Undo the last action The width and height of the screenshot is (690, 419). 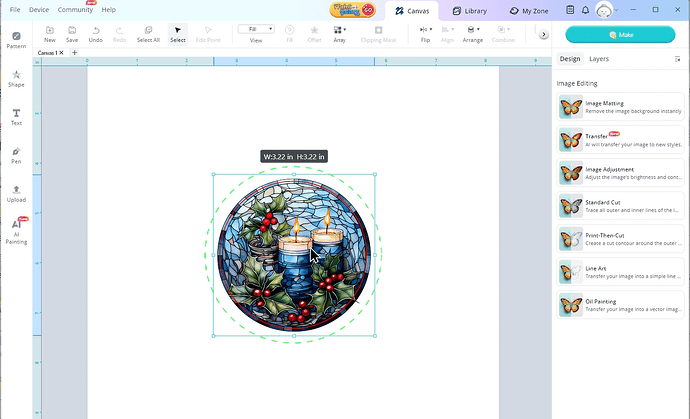(95, 34)
